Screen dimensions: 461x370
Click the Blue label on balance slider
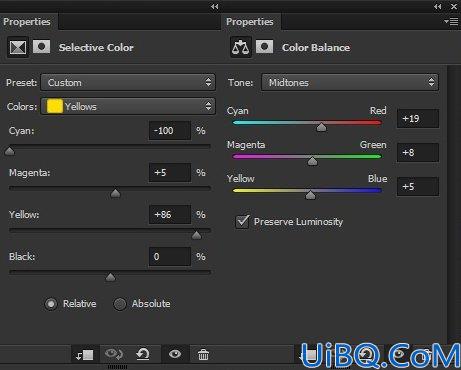(x=377, y=179)
